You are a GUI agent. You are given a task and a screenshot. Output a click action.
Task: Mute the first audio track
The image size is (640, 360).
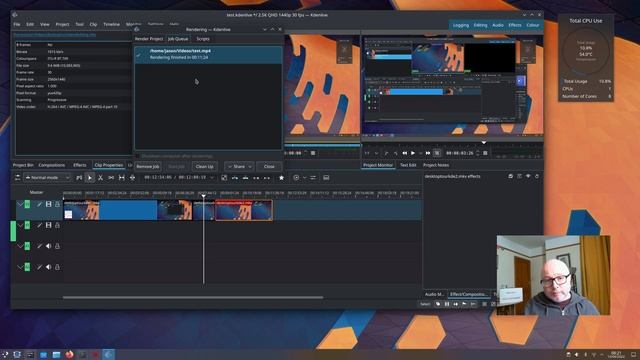tap(48, 246)
